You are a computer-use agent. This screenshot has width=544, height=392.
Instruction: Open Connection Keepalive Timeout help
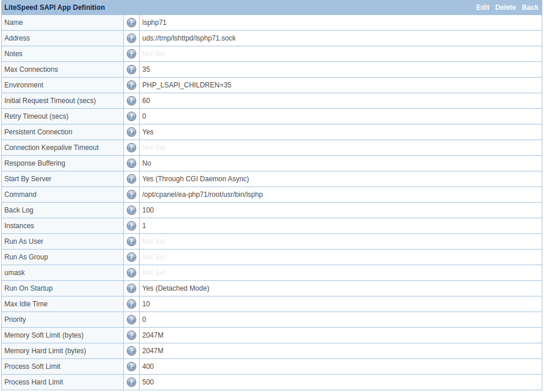point(132,147)
